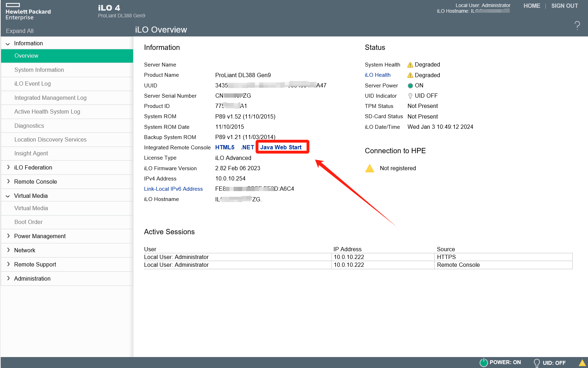Expand the Remote Console menu section
Image resolution: width=588 pixels, height=368 pixels.
click(x=35, y=182)
